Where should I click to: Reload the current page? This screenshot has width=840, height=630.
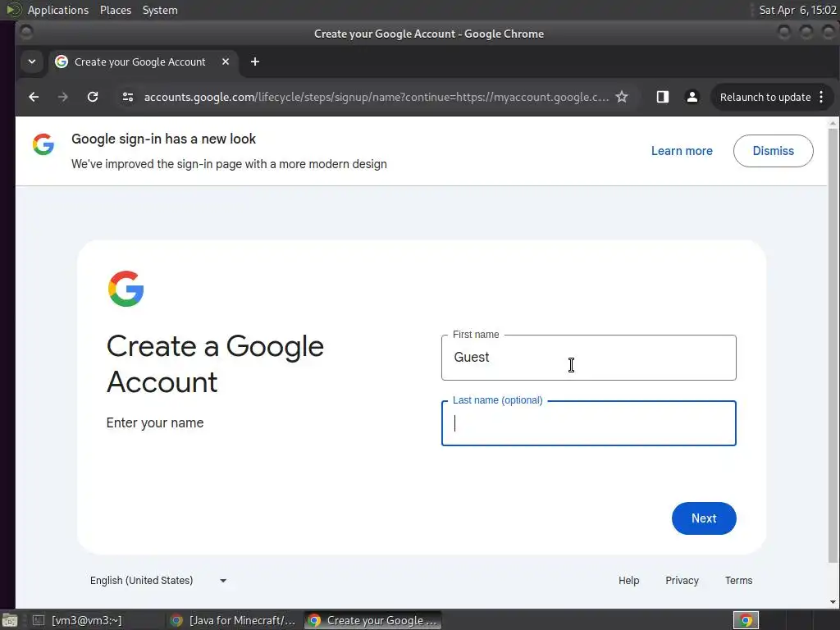(x=93, y=97)
